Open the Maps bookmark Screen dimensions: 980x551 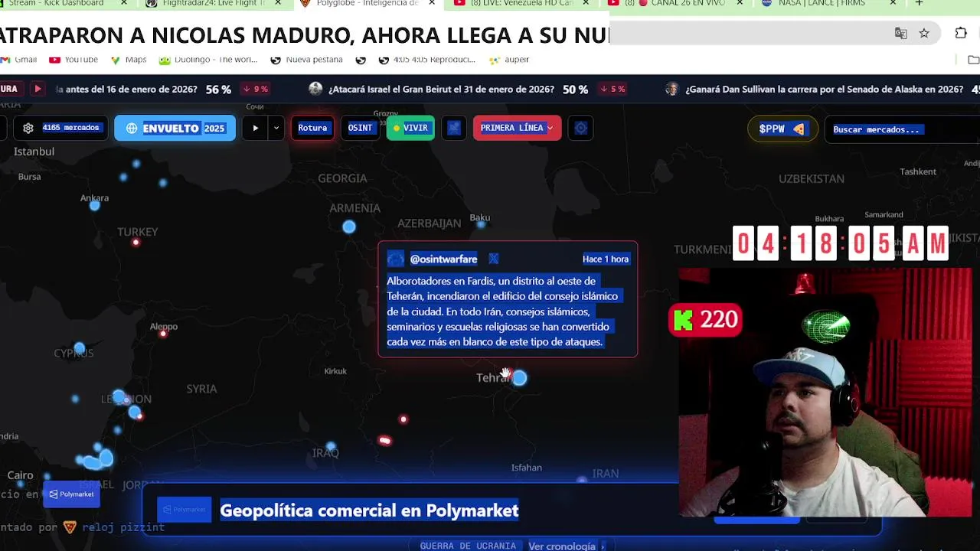129,60
